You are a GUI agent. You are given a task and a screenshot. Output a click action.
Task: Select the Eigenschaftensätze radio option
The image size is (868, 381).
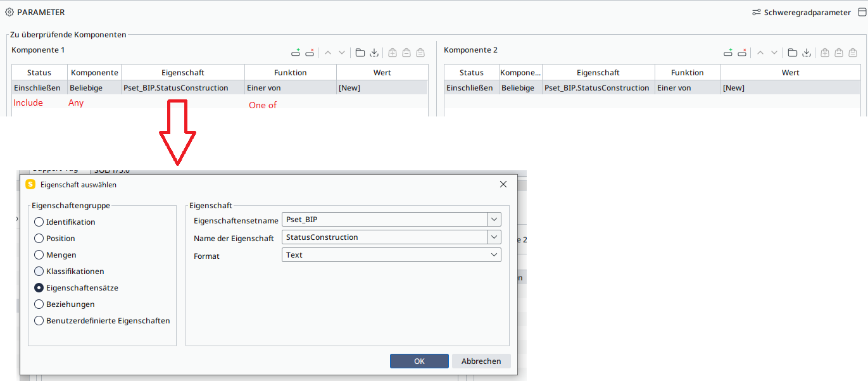[39, 288]
